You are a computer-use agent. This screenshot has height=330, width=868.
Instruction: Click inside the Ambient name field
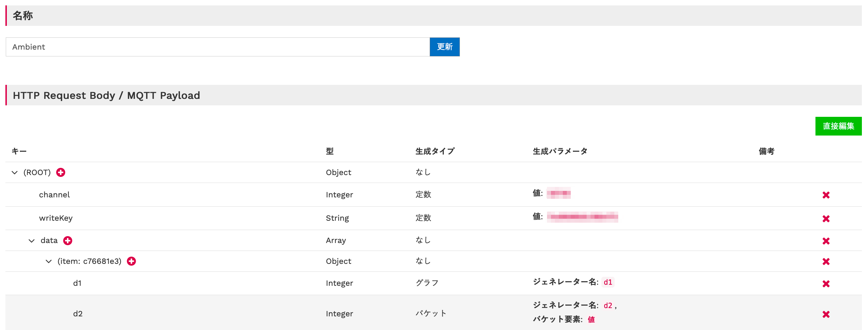(x=216, y=47)
